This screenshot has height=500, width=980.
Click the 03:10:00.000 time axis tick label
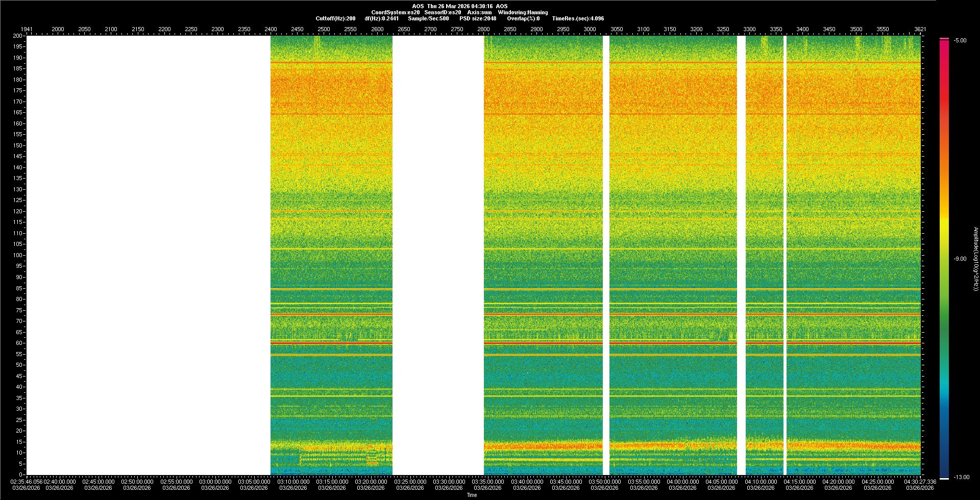[x=293, y=482]
